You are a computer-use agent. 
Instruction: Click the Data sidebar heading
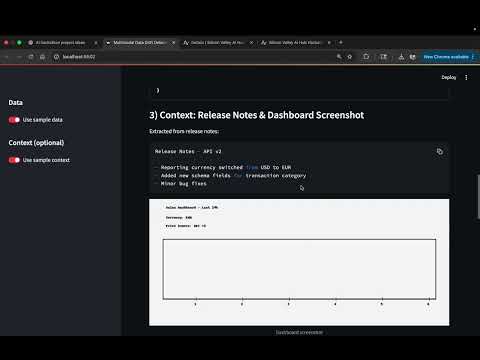[x=16, y=103]
